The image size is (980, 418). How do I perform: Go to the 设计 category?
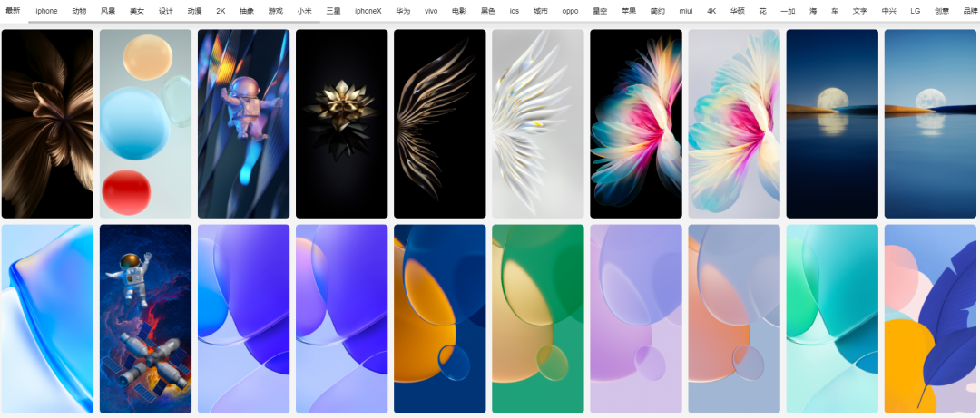[x=166, y=11]
